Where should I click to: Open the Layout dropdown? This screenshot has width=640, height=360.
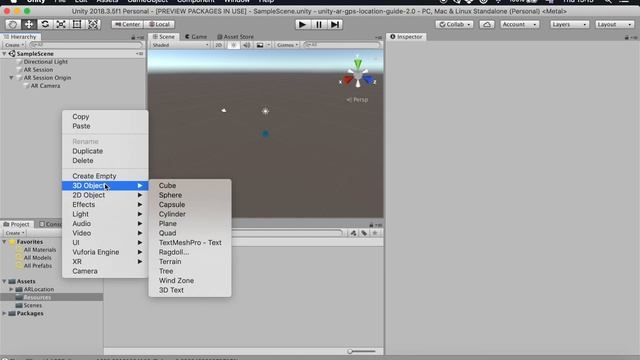pos(614,24)
